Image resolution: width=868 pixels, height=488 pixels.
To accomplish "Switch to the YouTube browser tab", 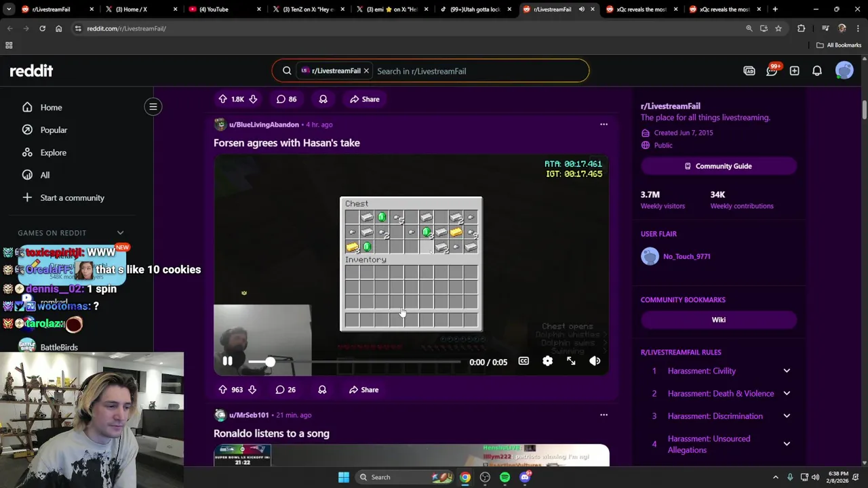I will point(223,9).
